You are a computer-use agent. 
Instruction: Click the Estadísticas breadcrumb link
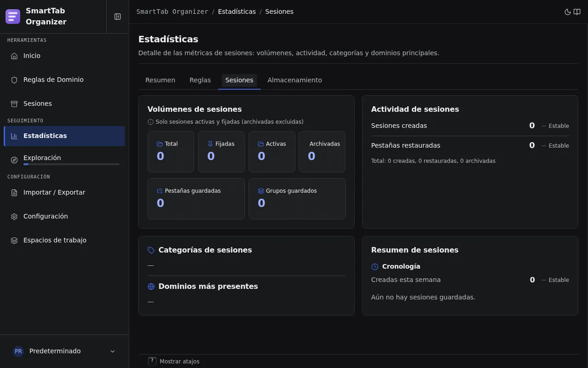tap(237, 12)
